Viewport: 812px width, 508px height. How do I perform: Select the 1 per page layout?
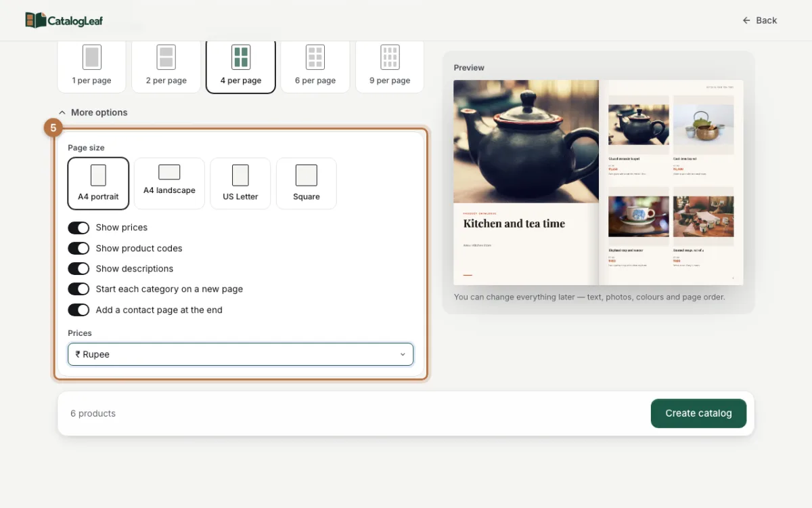(x=91, y=66)
